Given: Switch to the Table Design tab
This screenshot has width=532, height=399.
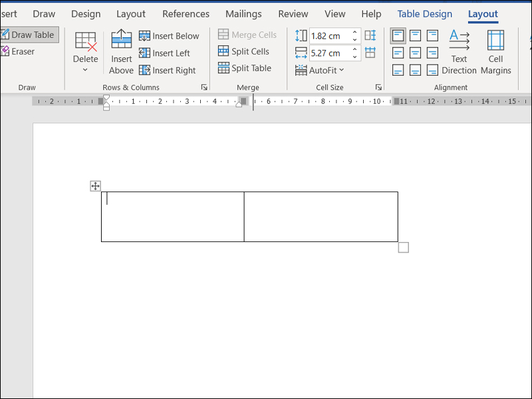Looking at the screenshot, I should coord(424,14).
